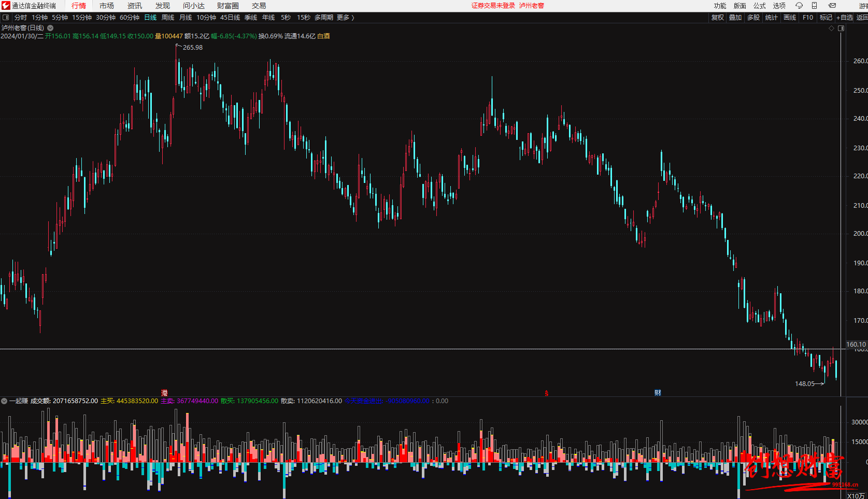Screen dimensions: 868x499
Task: Toggle the right side panel icon
Action: (x=841, y=28)
